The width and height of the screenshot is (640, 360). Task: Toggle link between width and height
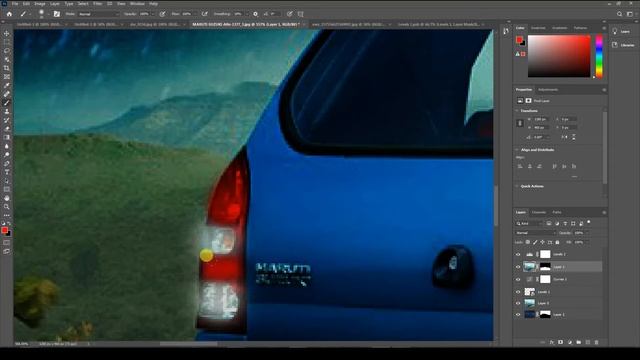(x=520, y=123)
